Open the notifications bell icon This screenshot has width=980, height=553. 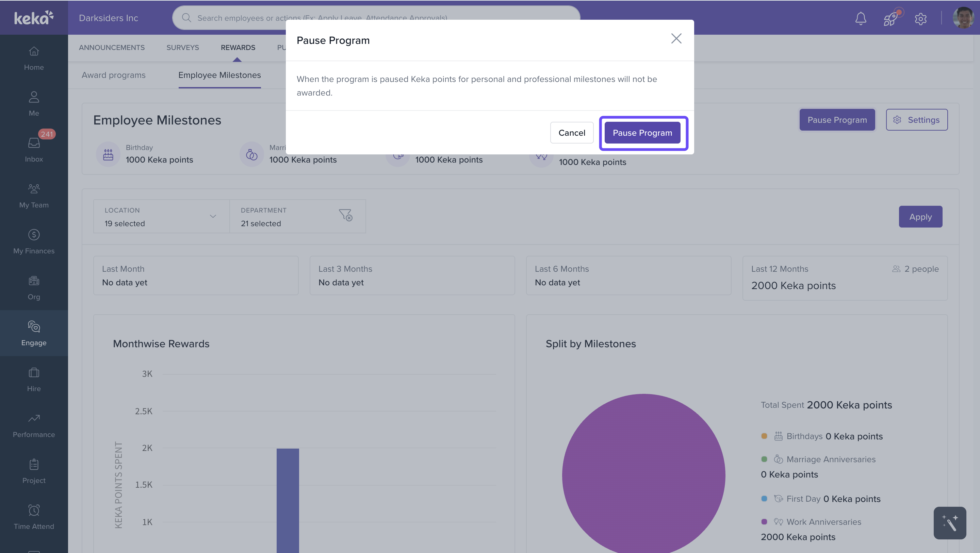[x=861, y=18]
